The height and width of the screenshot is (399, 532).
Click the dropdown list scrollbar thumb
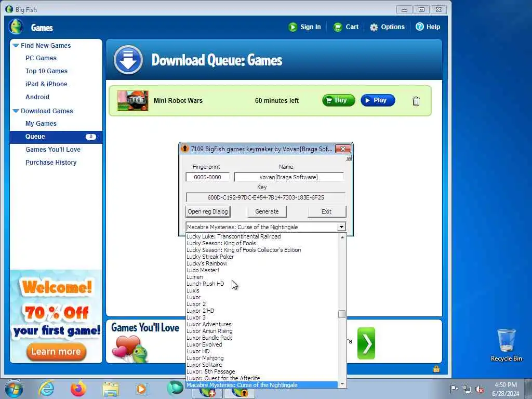coord(342,314)
